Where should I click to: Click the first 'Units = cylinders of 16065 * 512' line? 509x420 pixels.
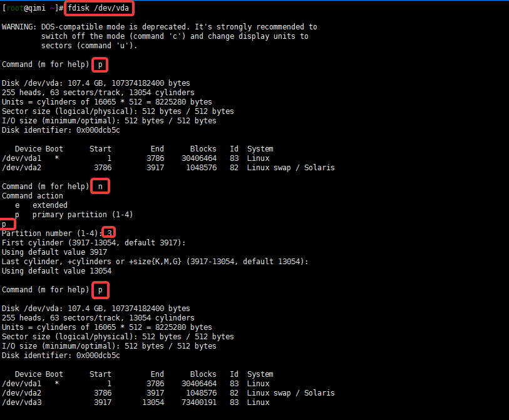click(x=107, y=102)
